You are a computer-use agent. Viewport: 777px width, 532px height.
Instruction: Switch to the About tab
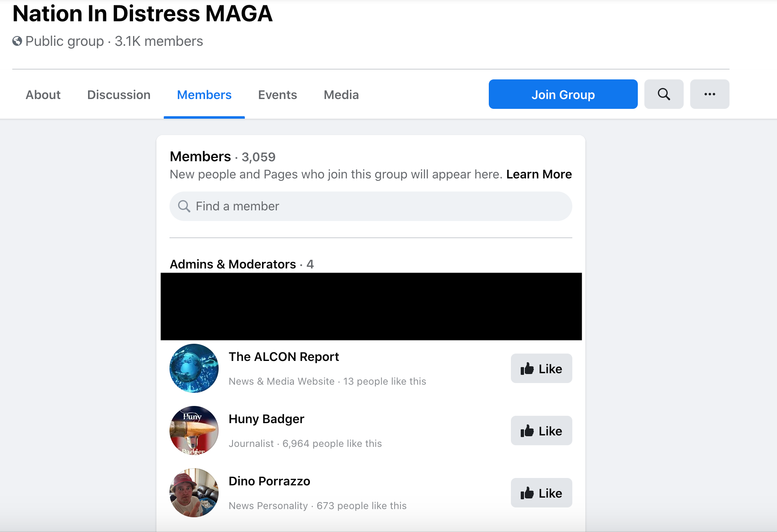43,95
